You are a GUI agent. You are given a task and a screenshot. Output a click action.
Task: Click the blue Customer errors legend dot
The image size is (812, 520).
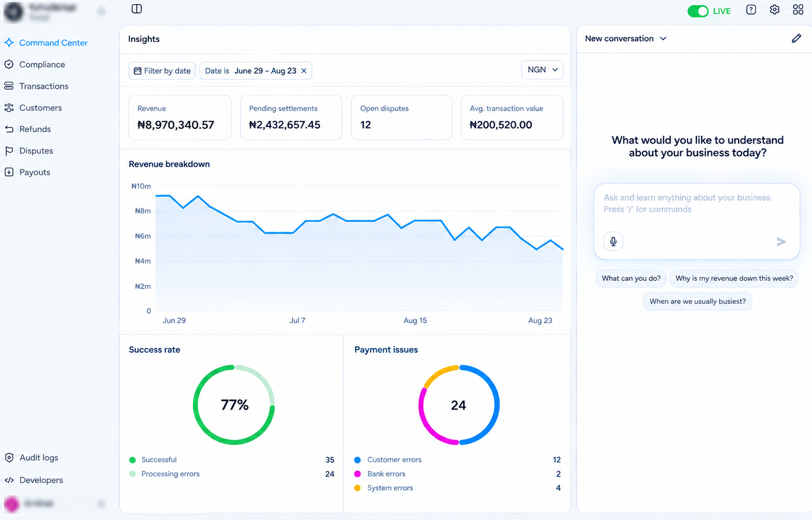coord(358,460)
